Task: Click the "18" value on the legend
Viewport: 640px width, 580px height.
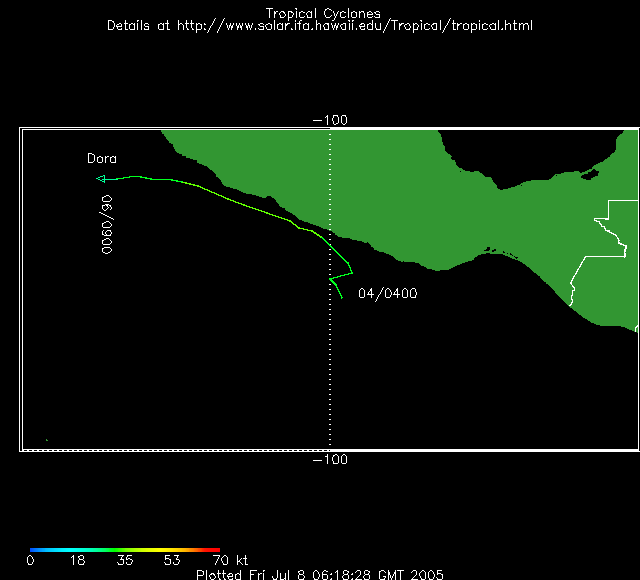Action: coord(77,560)
